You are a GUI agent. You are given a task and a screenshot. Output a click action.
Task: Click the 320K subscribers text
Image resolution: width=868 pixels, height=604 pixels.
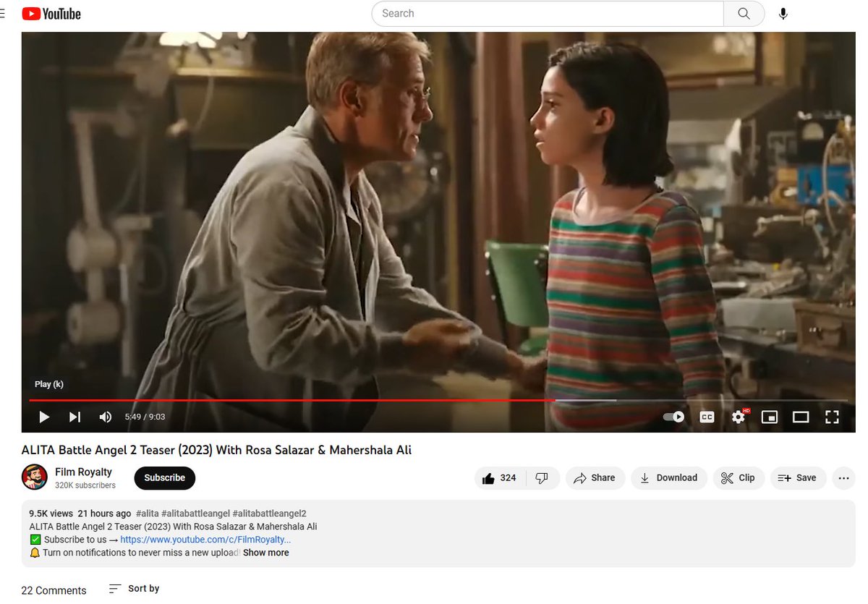[85, 485]
